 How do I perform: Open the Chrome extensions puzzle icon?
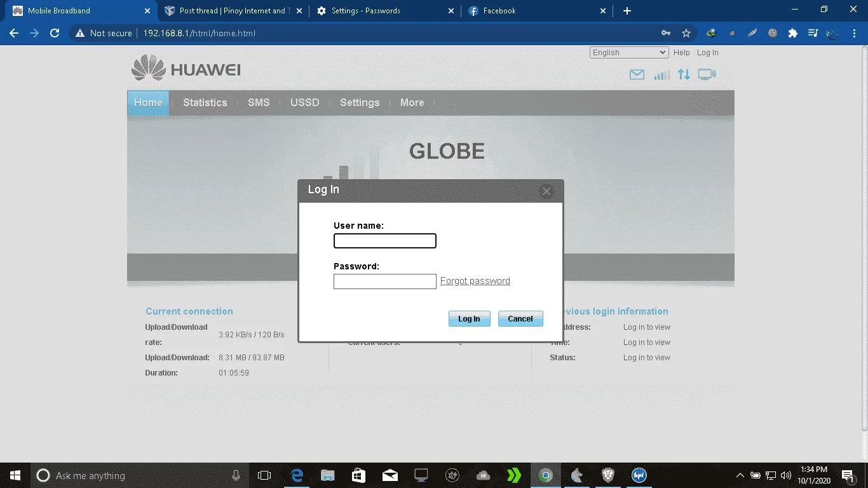tap(792, 33)
